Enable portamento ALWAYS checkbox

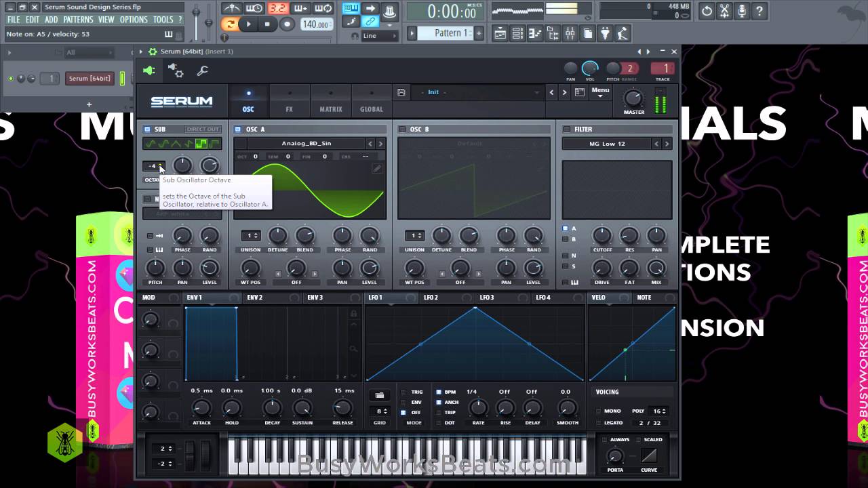[605, 439]
